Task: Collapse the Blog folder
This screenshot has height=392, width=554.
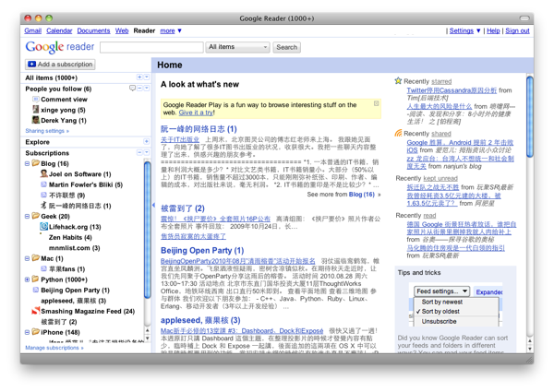Action: pos(27,163)
